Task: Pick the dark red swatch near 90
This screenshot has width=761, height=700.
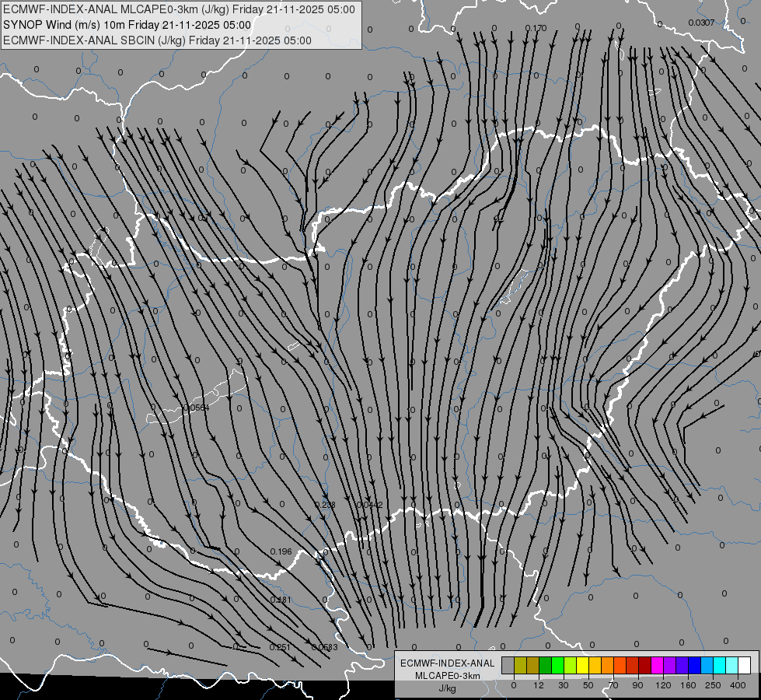Action: click(644, 665)
